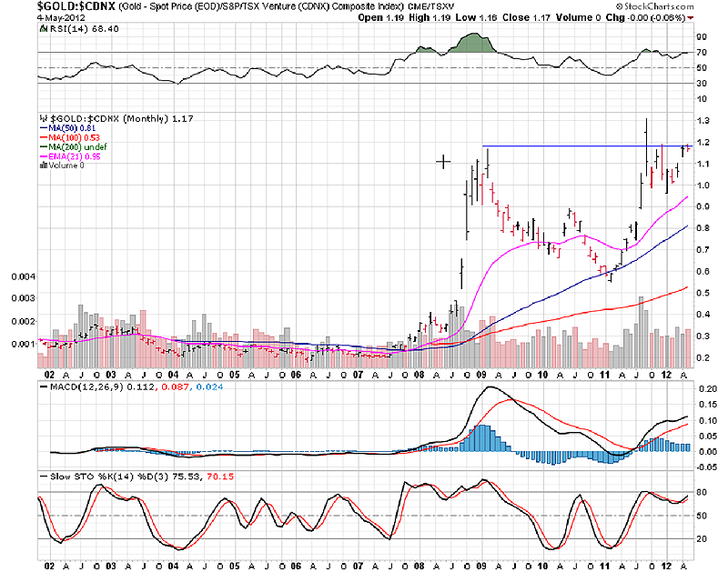The image size is (728, 572).
Task: Click the 0.6 price axis label
Action: click(x=703, y=271)
